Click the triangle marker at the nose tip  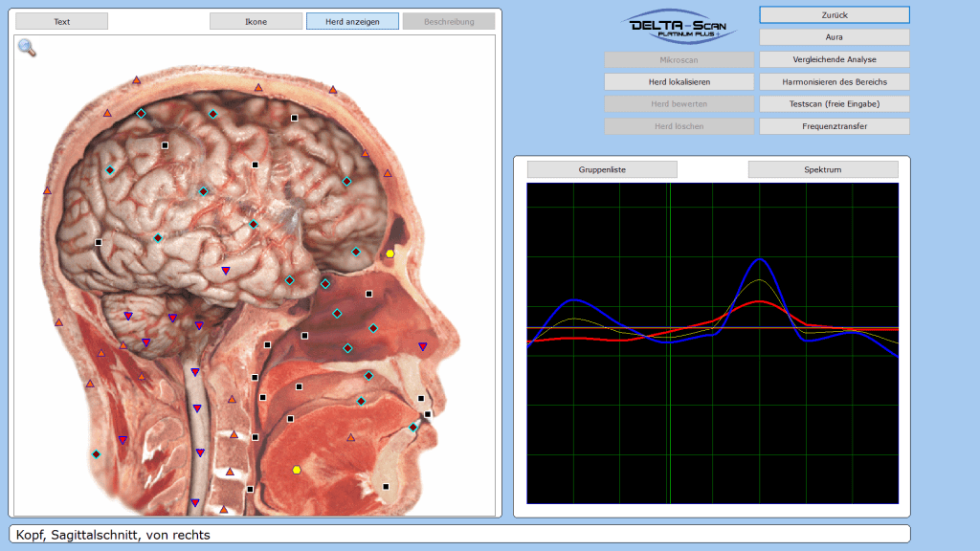[422, 346]
